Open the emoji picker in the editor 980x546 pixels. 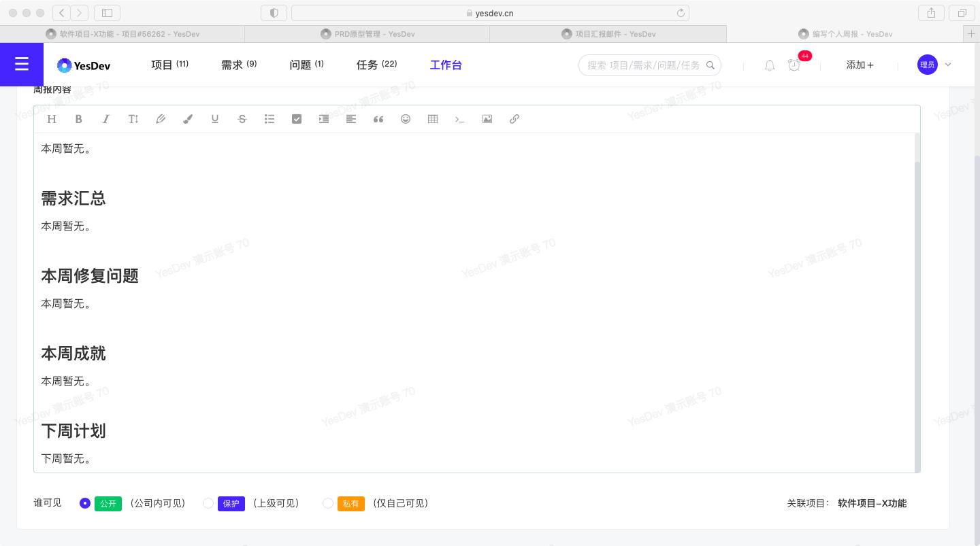[406, 119]
